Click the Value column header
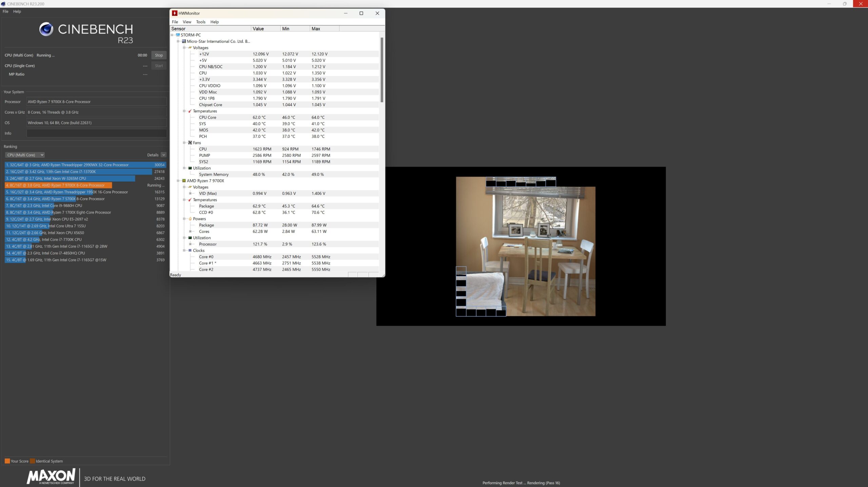The image size is (868, 487). coord(266,29)
